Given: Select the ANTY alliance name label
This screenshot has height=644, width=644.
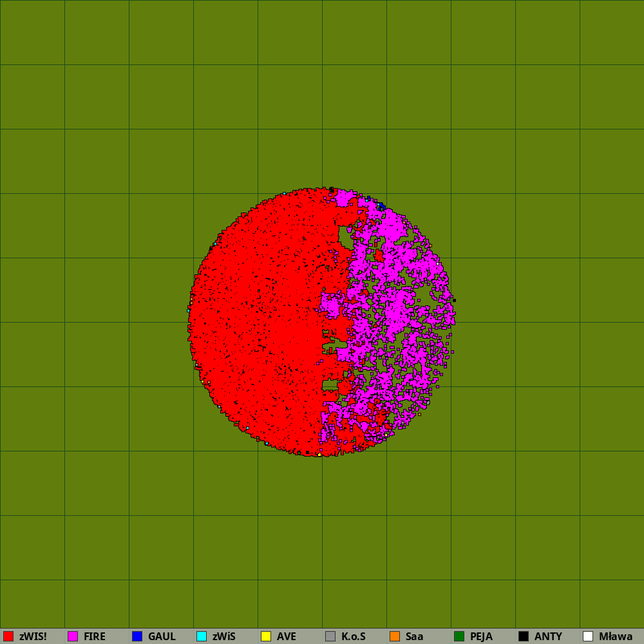Looking at the screenshot, I should coord(548,636).
